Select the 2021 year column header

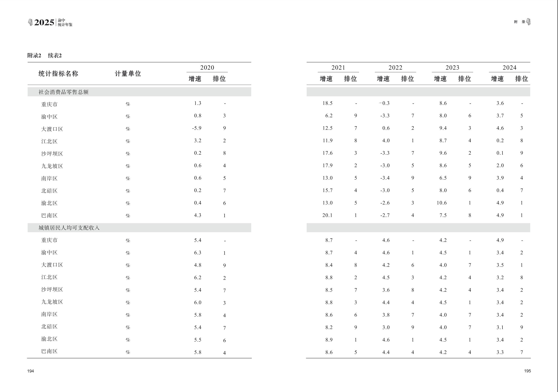pyautogui.click(x=338, y=67)
